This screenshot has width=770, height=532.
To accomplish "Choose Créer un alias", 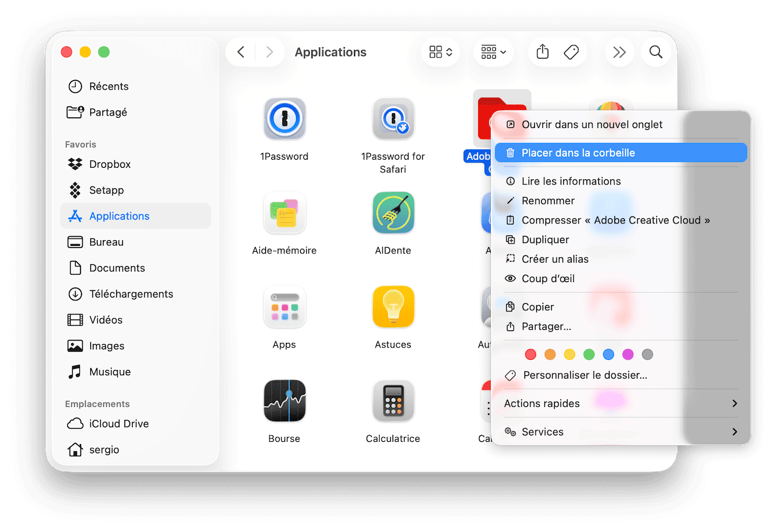I will point(621,259).
